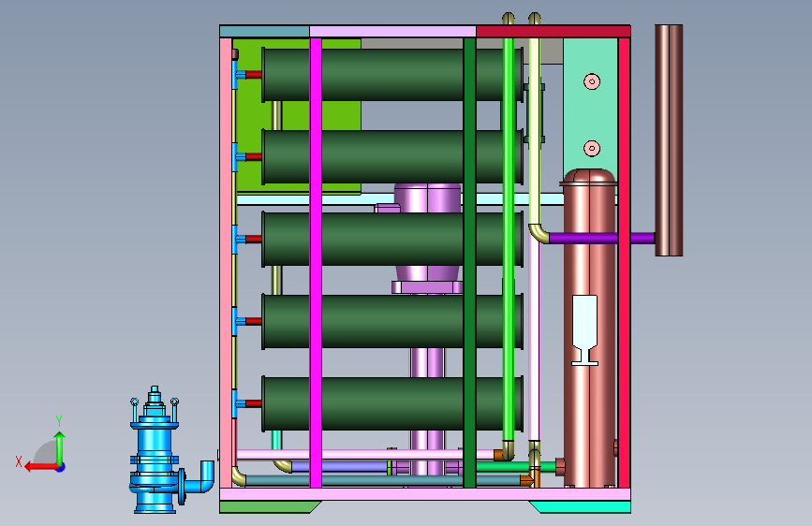Screen dimensions: 812x526
Task: Click the red X axis arrow of triad
Action: 40,467
